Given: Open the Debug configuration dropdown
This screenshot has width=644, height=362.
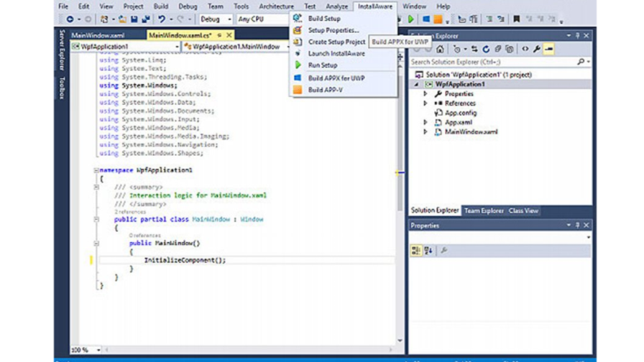Looking at the screenshot, I should pos(216,19).
